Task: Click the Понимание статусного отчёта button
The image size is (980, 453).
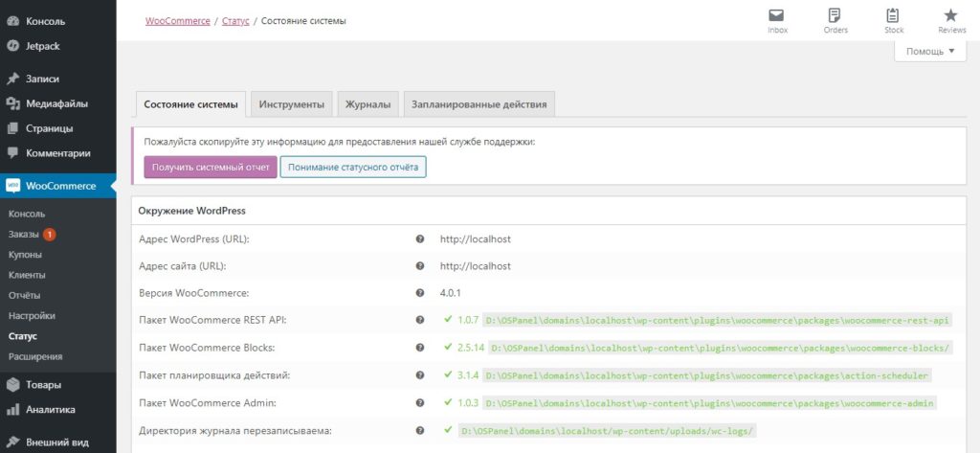Action: (353, 167)
